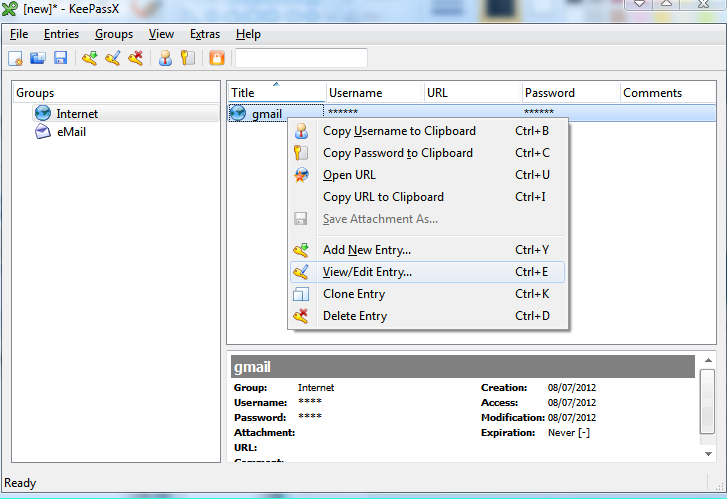Click the Lock Workspace toolbar icon
Viewport: 727px width, 499px height.
pos(217,58)
